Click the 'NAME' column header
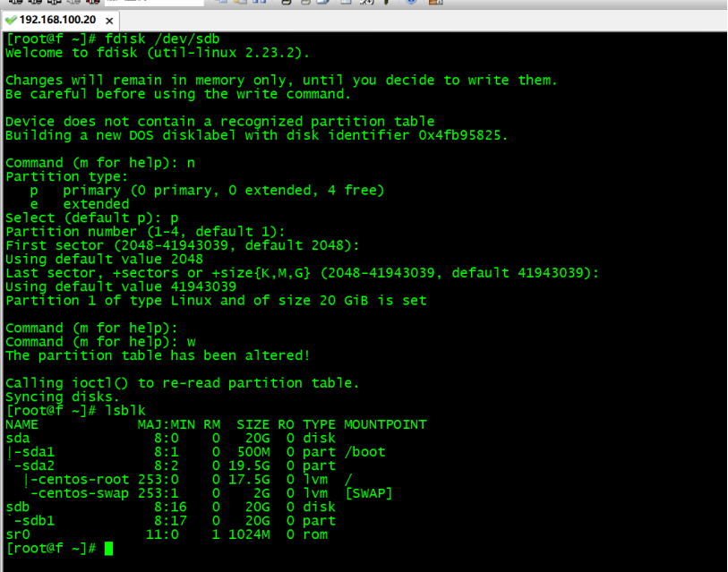The height and width of the screenshot is (572, 728). [x=21, y=425]
